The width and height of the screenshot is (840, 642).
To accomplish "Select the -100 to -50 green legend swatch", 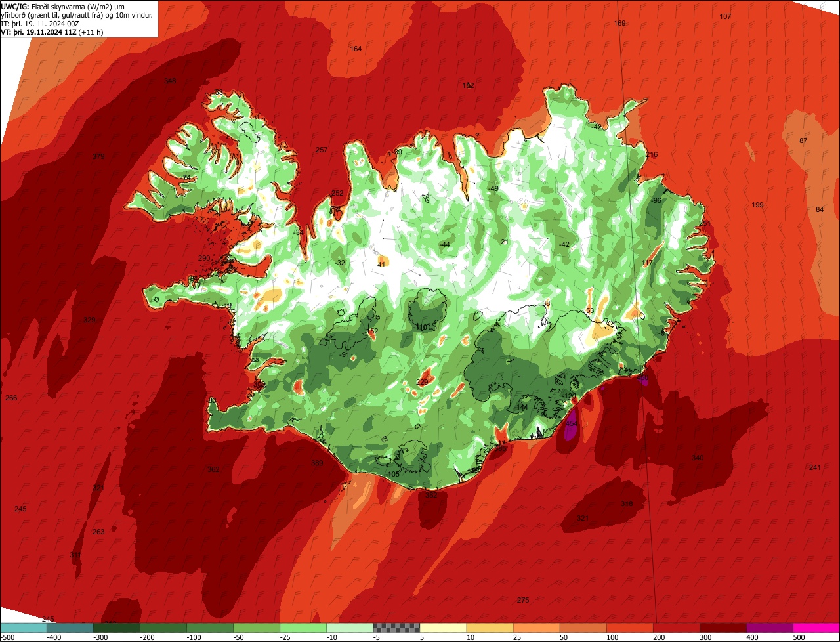I will point(210,628).
